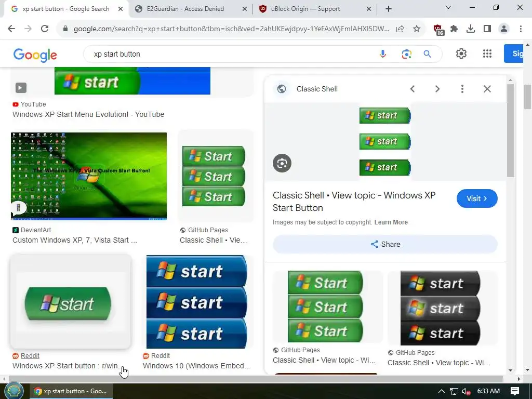Close the Classic Shell preview panel
The width and height of the screenshot is (532, 399).
pyautogui.click(x=487, y=89)
